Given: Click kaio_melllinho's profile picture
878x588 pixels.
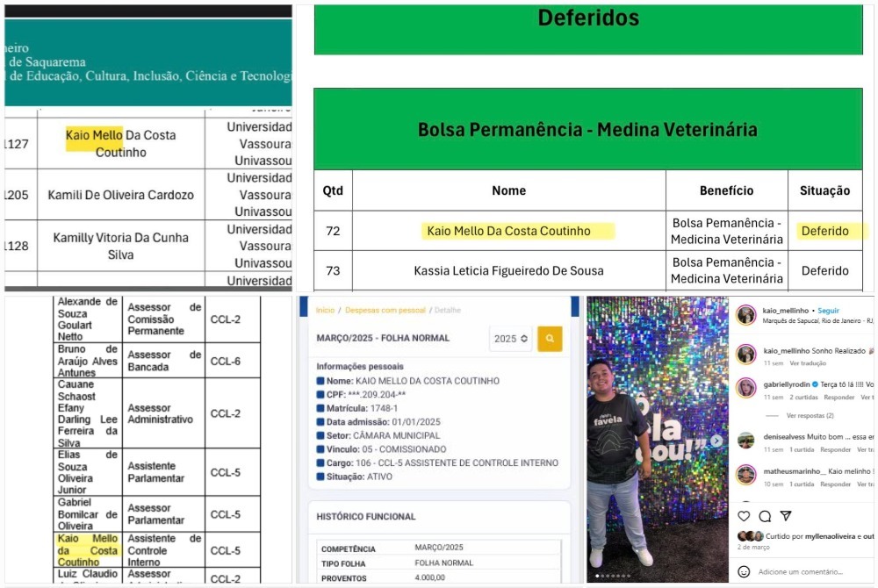Looking at the screenshot, I should pos(746,312).
